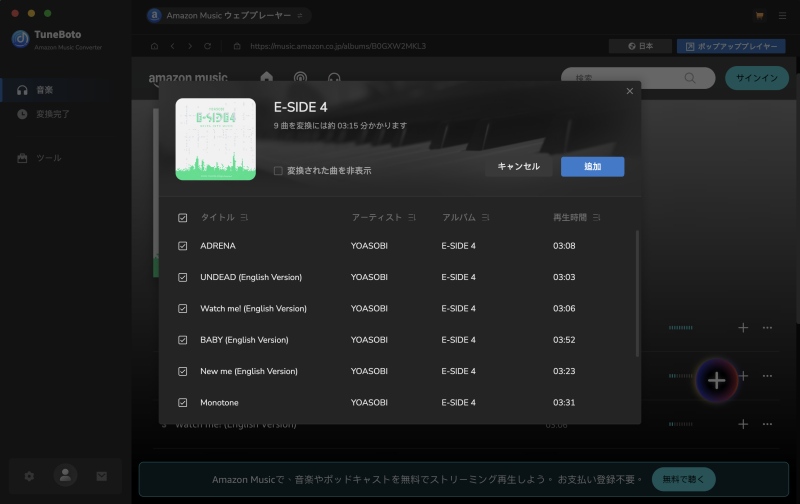Click the settings gear icon in the sidebar

tap(29, 476)
